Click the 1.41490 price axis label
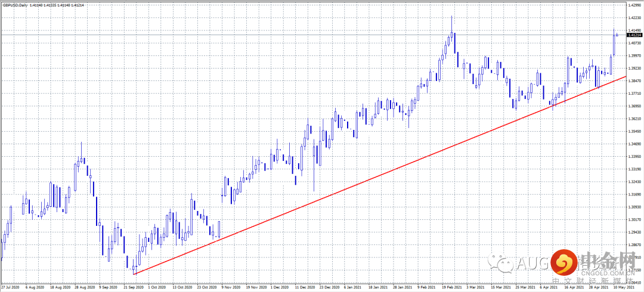Image resolution: width=644 pixels, height=292 pixels. 635,30
